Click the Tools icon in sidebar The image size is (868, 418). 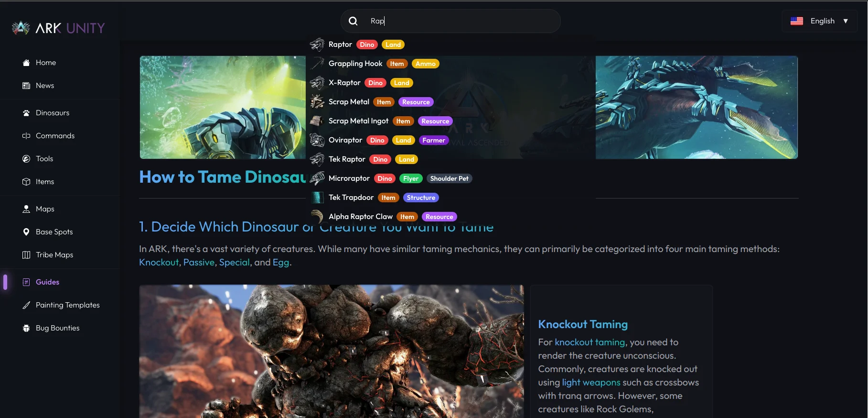[26, 159]
